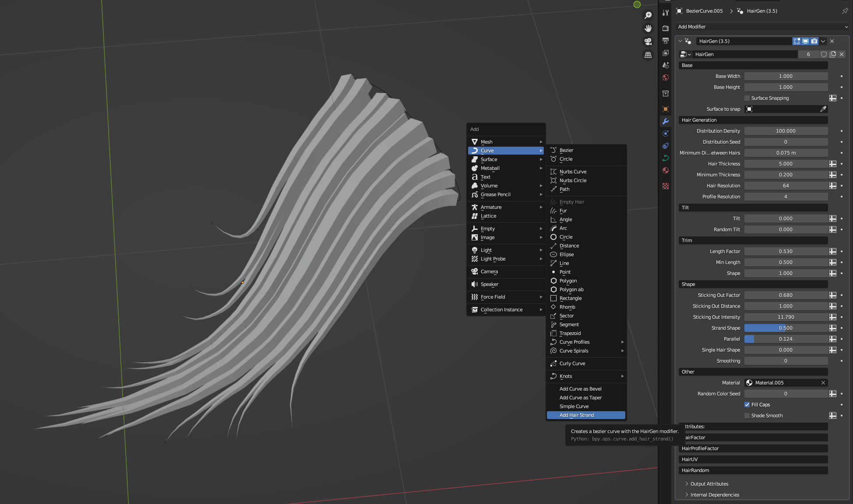Enable the Surface Snapping checkbox

point(747,98)
